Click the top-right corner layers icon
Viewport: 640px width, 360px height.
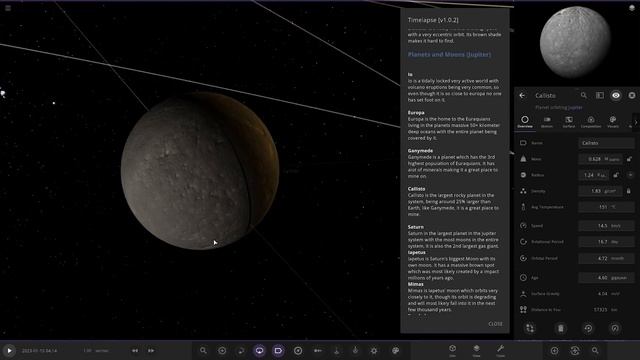tap(632, 8)
